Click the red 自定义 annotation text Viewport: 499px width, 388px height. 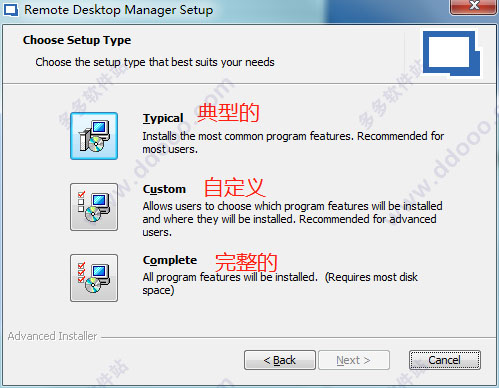(234, 187)
